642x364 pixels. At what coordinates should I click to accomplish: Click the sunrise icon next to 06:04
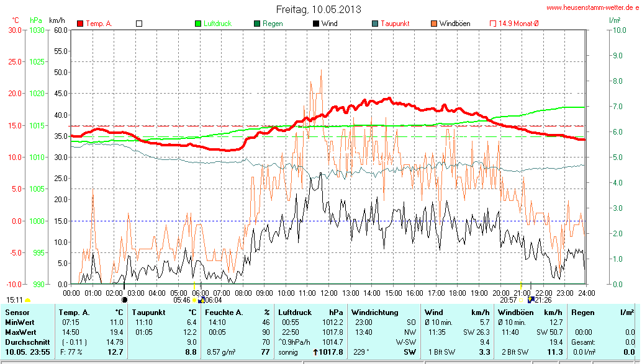[201, 300]
